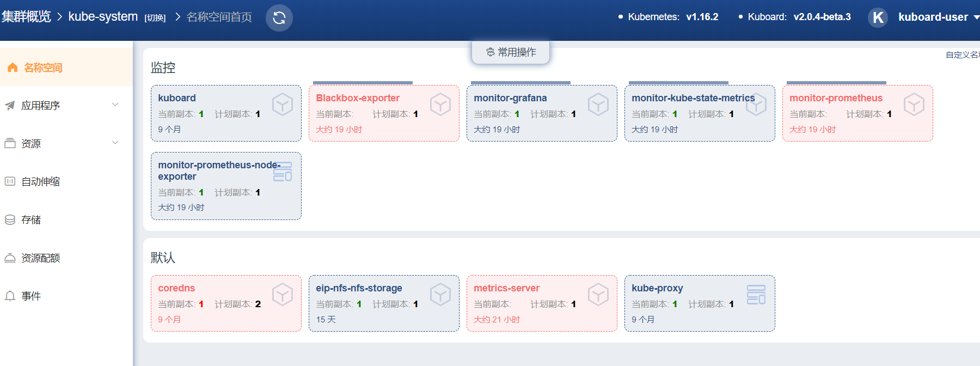
Task: Click the 默认 section heading
Action: (x=163, y=258)
